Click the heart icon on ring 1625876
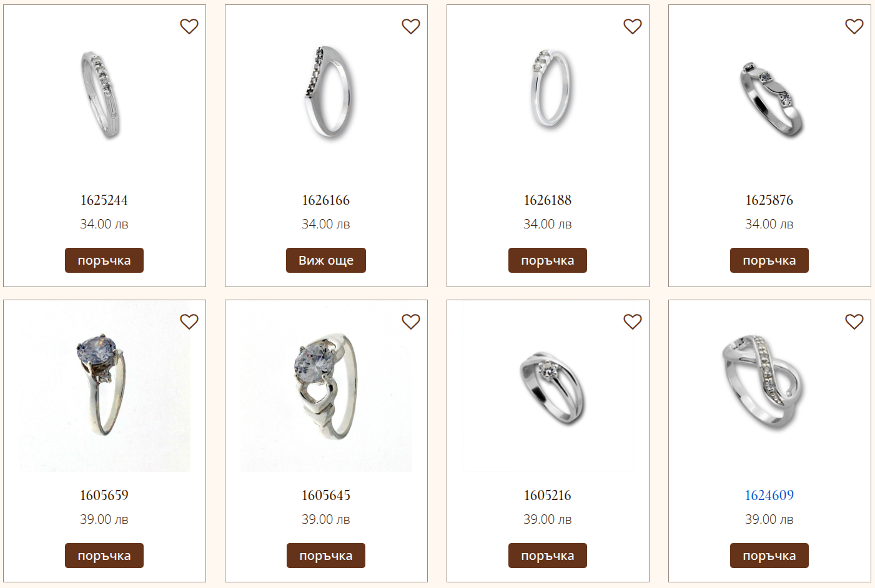This screenshot has height=588, width=875. click(x=854, y=26)
